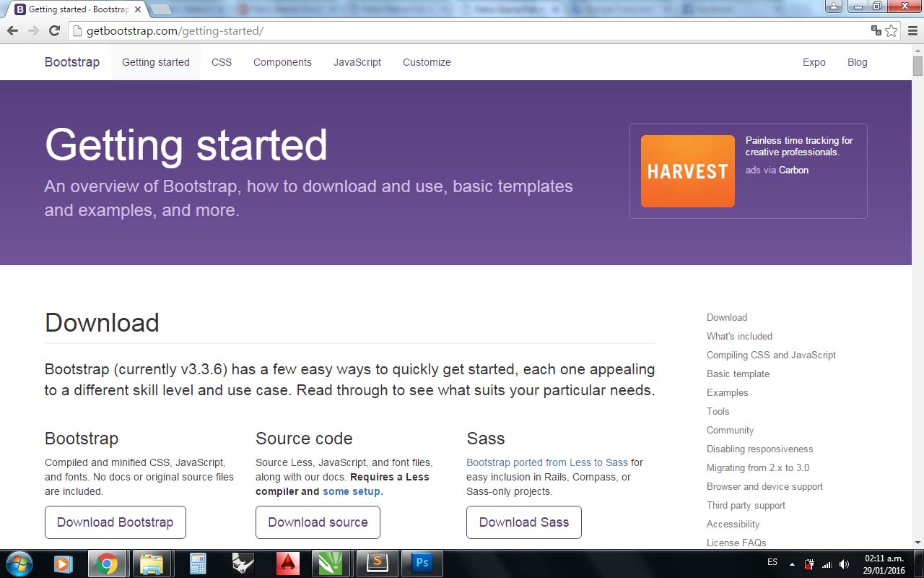Open the Expo link in the navbar

(x=814, y=62)
